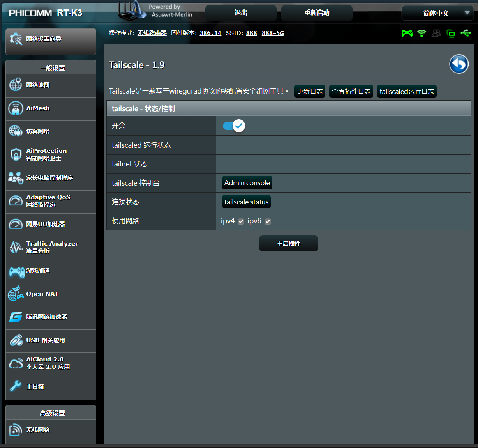
Task: Open 访客网络 menu label
Action: pyautogui.click(x=38, y=131)
